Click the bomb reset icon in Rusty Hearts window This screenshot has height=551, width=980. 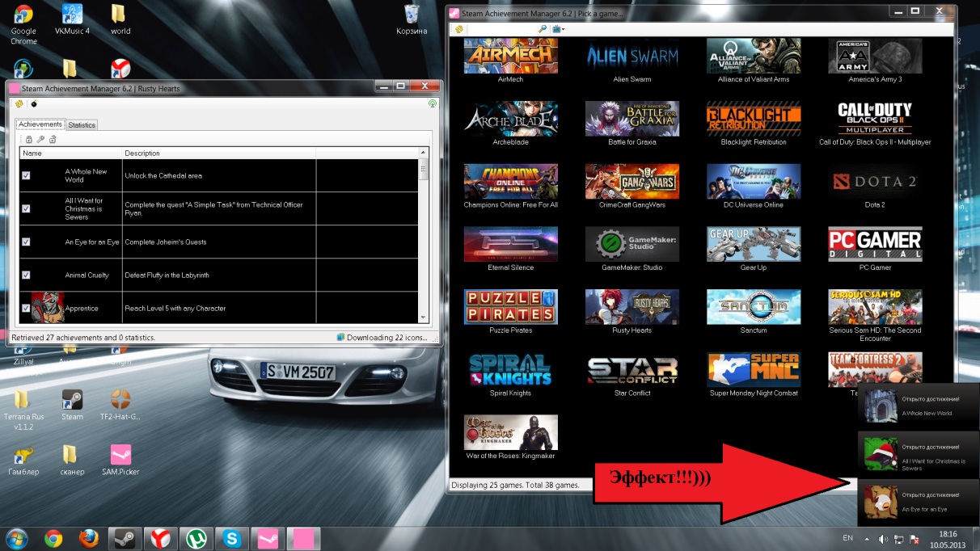coord(34,103)
